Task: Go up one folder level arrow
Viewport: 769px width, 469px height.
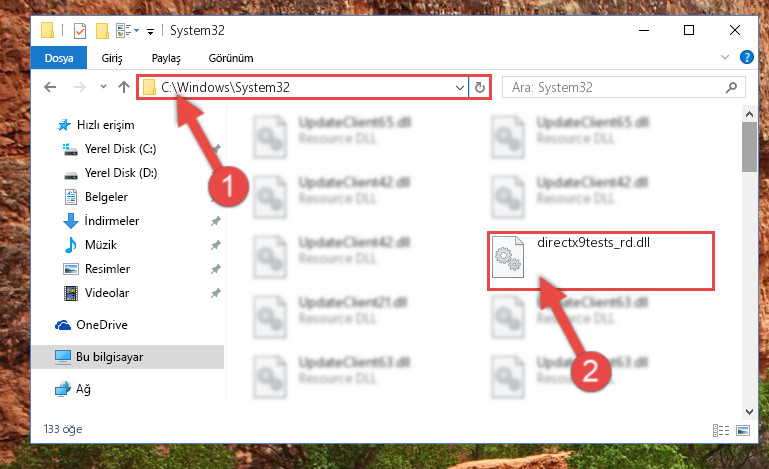Action: point(124,87)
